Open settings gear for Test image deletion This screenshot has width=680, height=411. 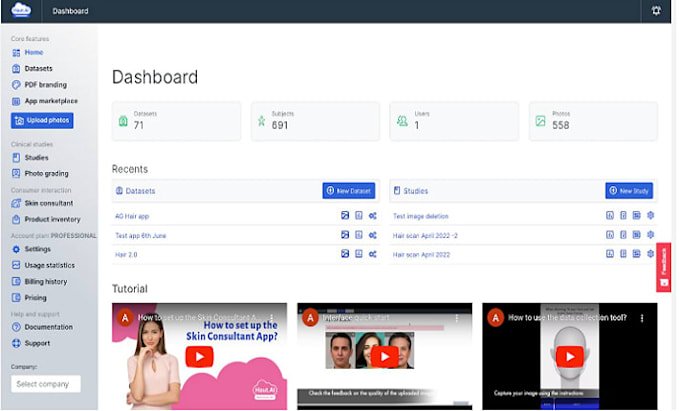(651, 215)
